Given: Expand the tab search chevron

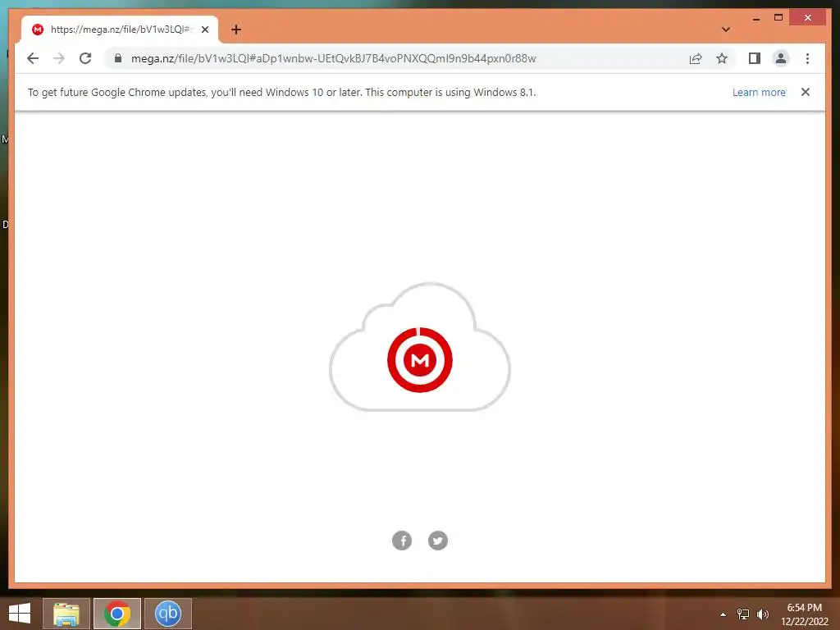Looking at the screenshot, I should [725, 30].
